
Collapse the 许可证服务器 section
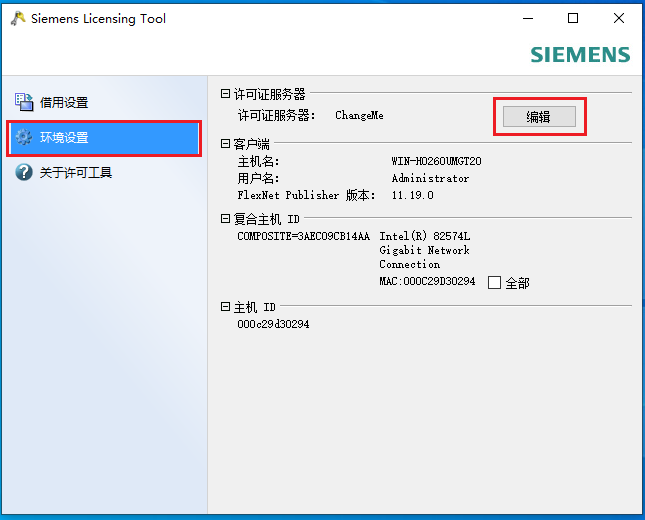226,93
